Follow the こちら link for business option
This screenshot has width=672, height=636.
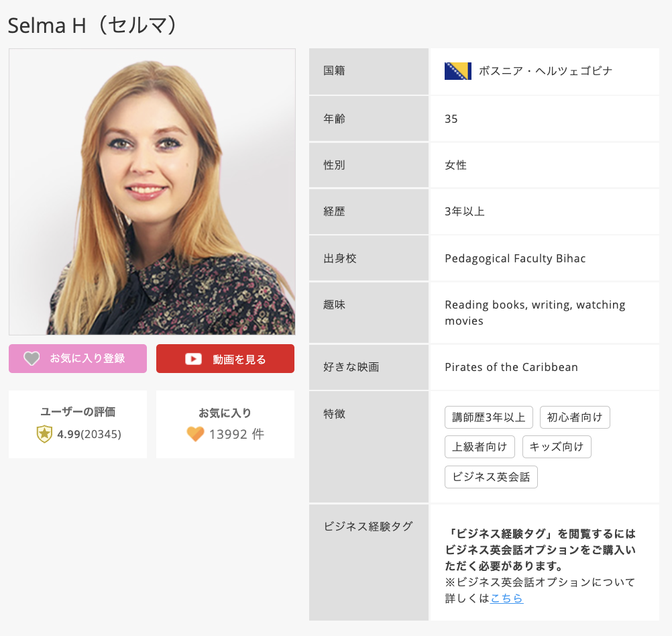pos(506,598)
